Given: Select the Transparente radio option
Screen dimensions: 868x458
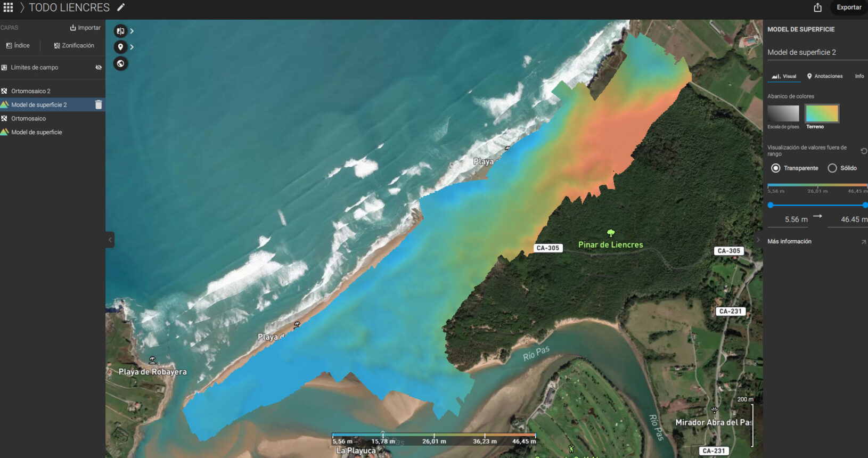Looking at the screenshot, I should [776, 168].
